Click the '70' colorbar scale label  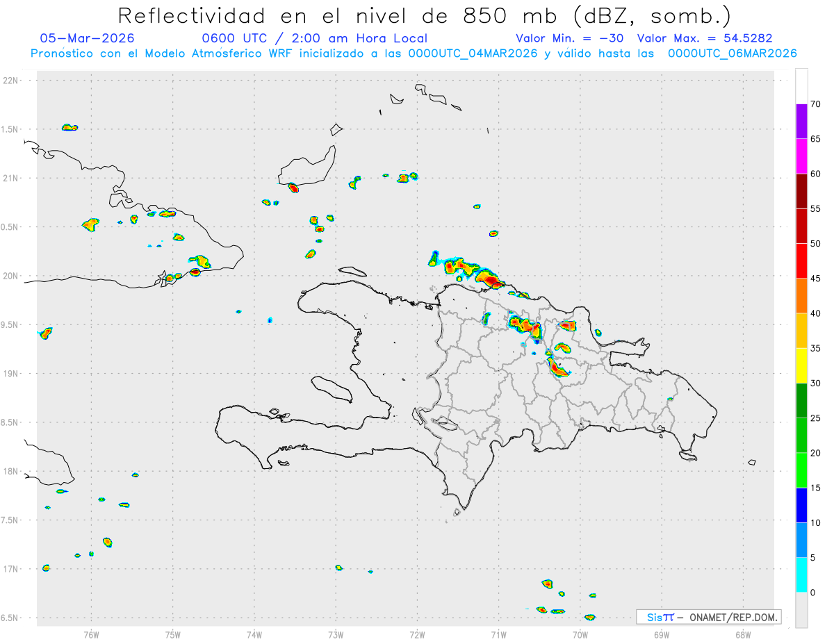tap(816, 104)
